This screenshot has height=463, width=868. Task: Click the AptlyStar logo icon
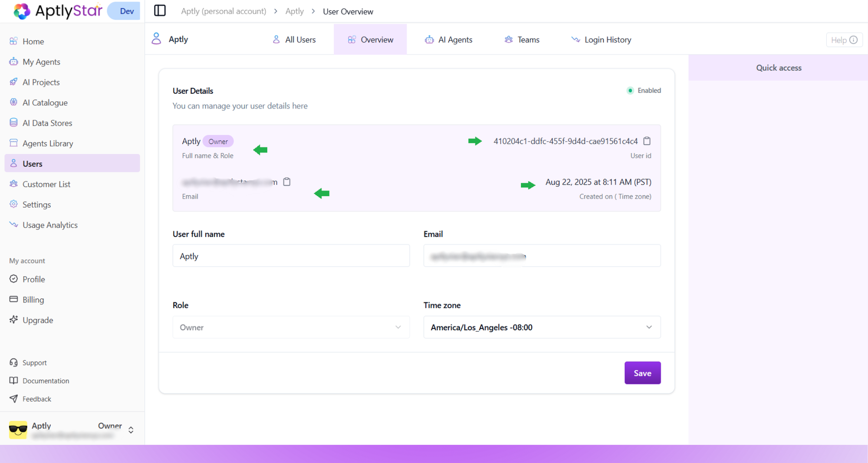[x=22, y=11]
